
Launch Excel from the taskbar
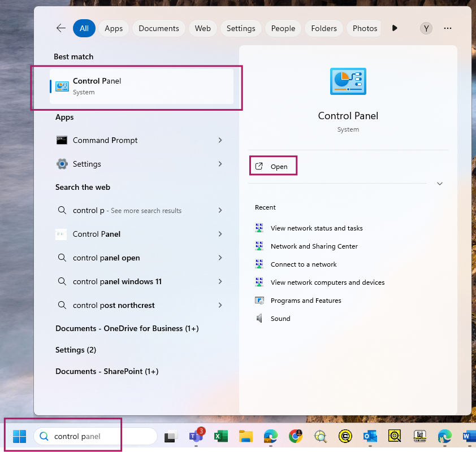[220, 436]
